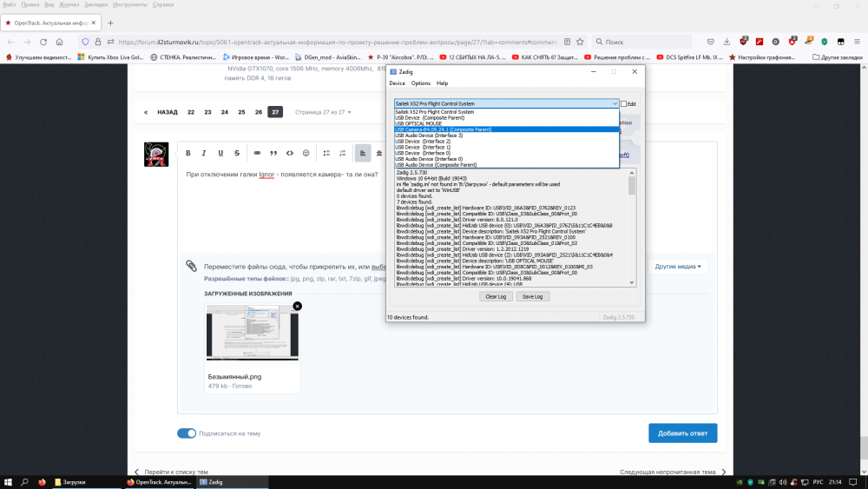Tick the Edit checkbox in Zadig
Image resolution: width=868 pixels, height=489 pixels.
pos(624,104)
